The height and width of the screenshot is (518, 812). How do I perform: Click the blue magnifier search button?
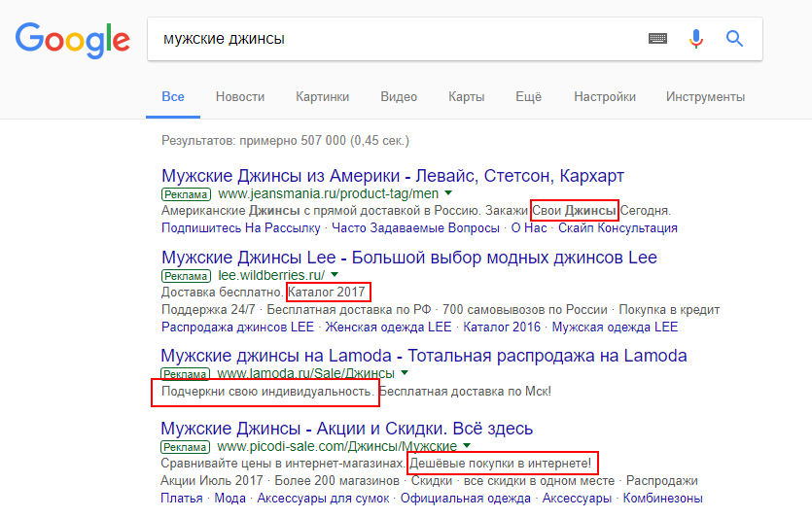point(734,38)
